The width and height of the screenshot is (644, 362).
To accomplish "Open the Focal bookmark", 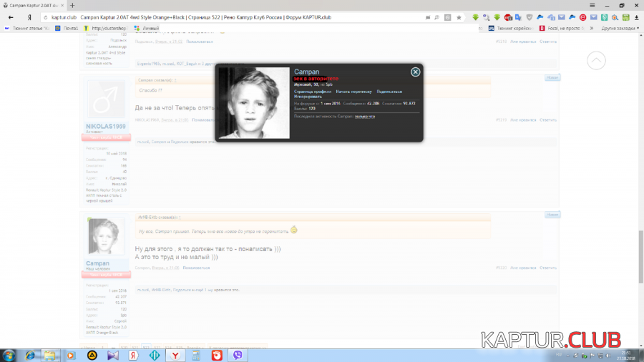I will 562,29.
